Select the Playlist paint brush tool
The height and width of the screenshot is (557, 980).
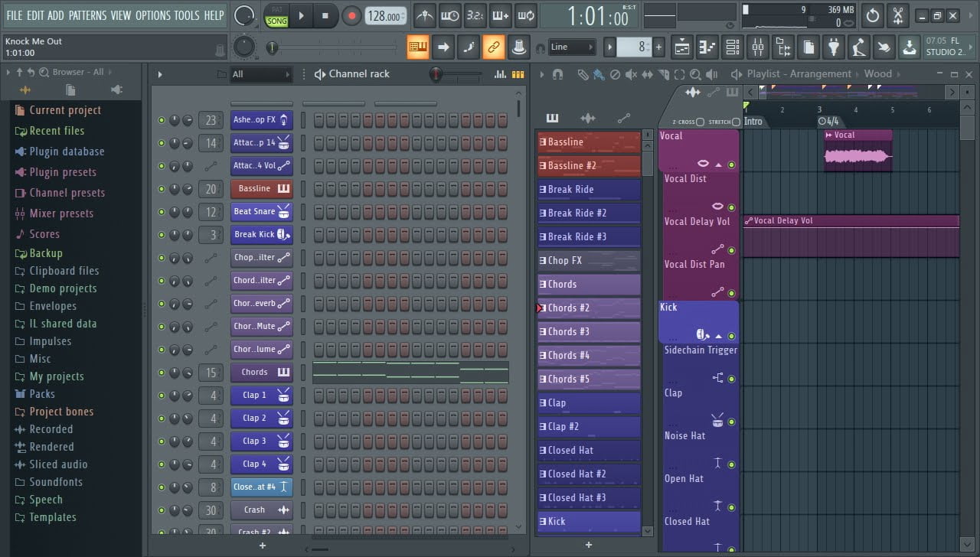tap(599, 74)
